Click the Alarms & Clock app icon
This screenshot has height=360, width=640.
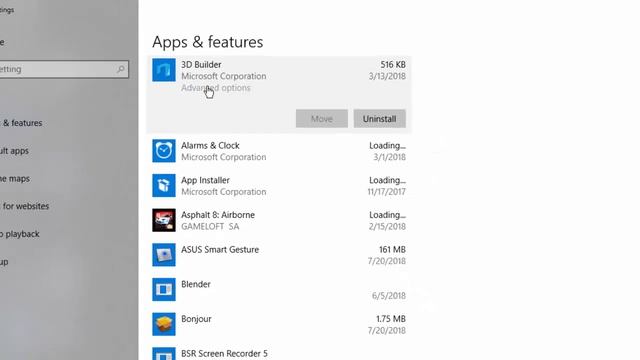(x=164, y=151)
